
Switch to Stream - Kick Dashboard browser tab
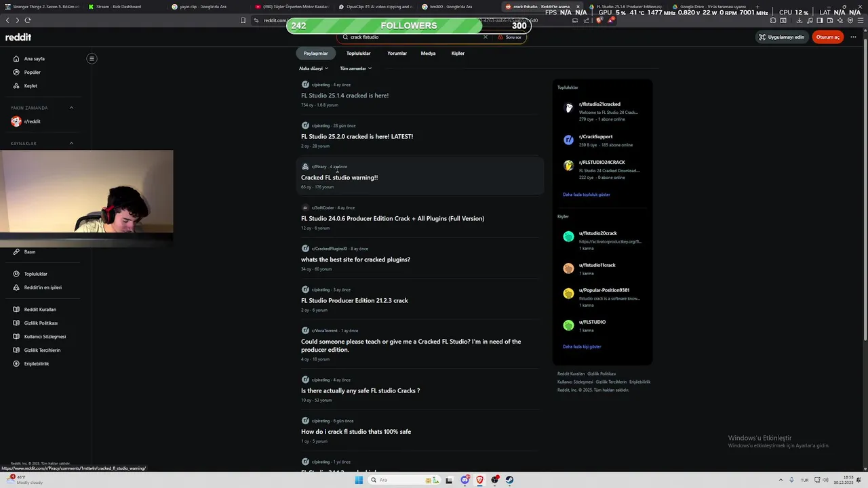[x=119, y=6]
